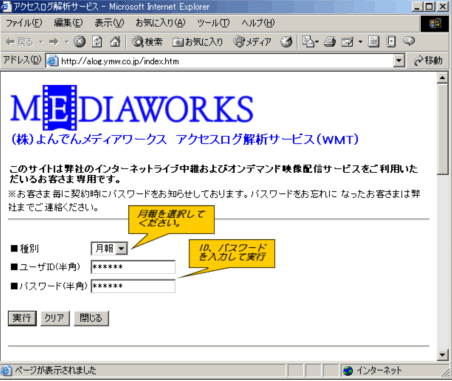This screenshot has height=381, width=452.
Task: Expand the address bar URL dropdown
Action: coord(399,61)
